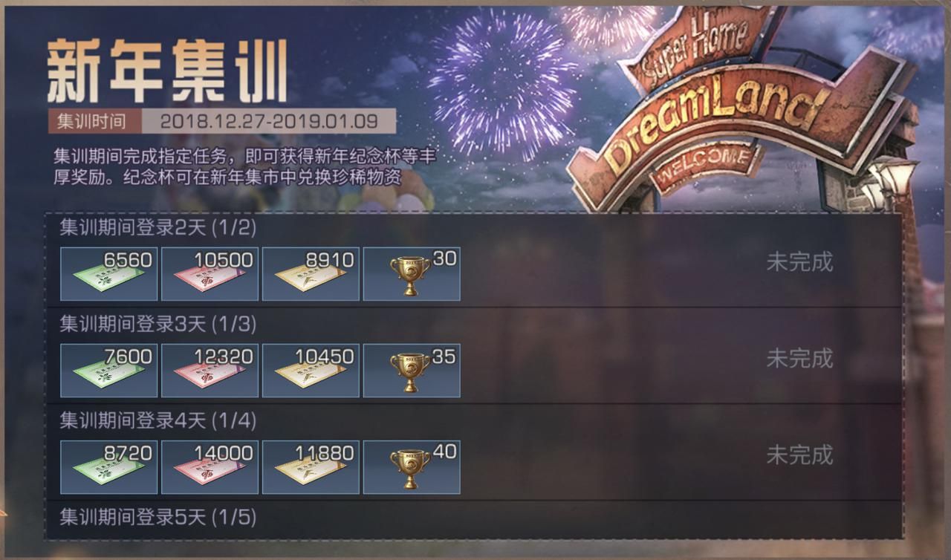The height and width of the screenshot is (560, 951).
Task: Select the 集训期间登录2天 task row title
Action: coord(158,228)
